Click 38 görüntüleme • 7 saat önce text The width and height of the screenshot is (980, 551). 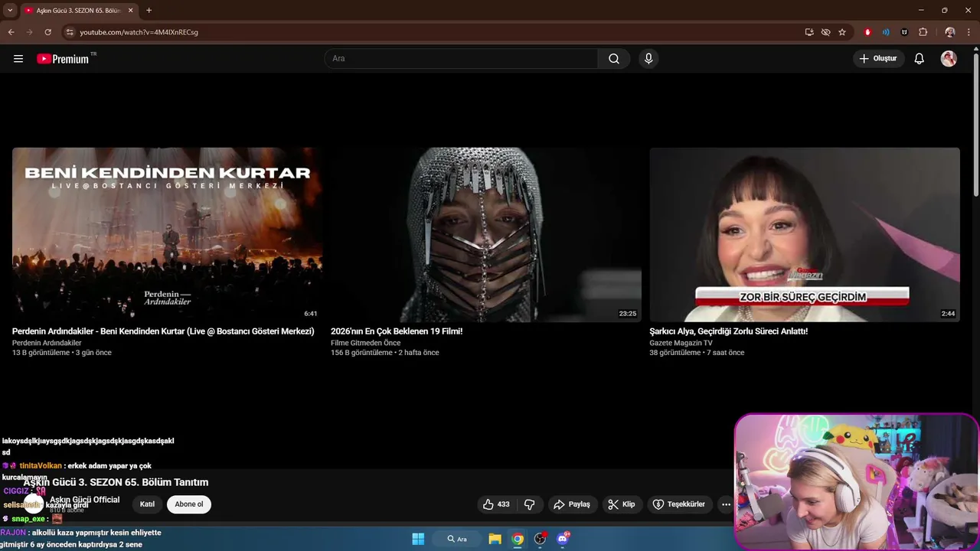point(697,353)
